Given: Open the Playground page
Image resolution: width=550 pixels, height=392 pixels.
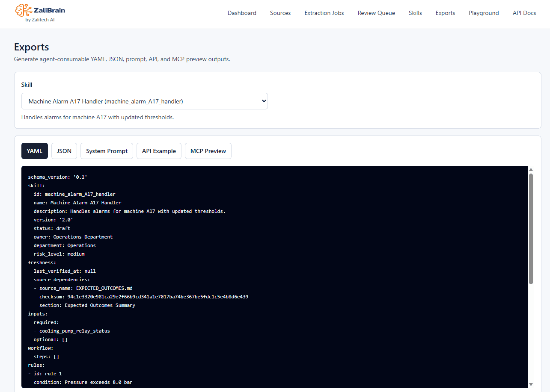Looking at the screenshot, I should [x=484, y=13].
